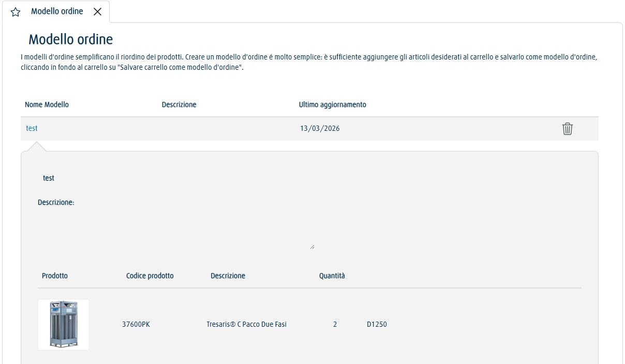Open the Tresaris gas pack product thumbnail
The width and height of the screenshot is (625, 364).
(64, 325)
